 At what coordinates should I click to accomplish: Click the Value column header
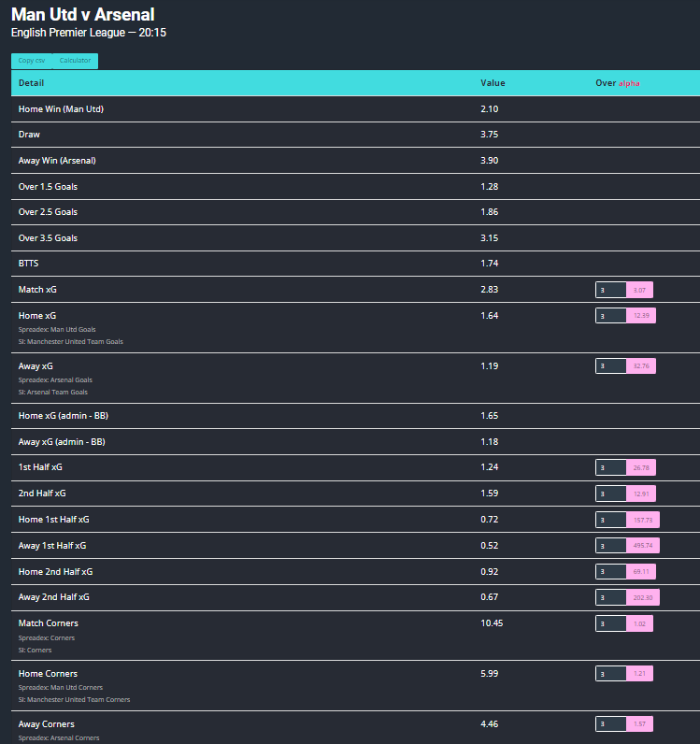[493, 83]
